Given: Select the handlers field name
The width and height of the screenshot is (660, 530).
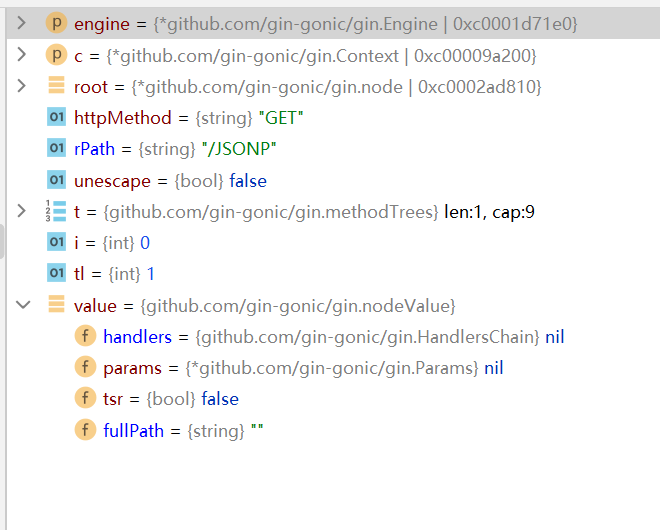Looking at the screenshot, I should tap(138, 337).
